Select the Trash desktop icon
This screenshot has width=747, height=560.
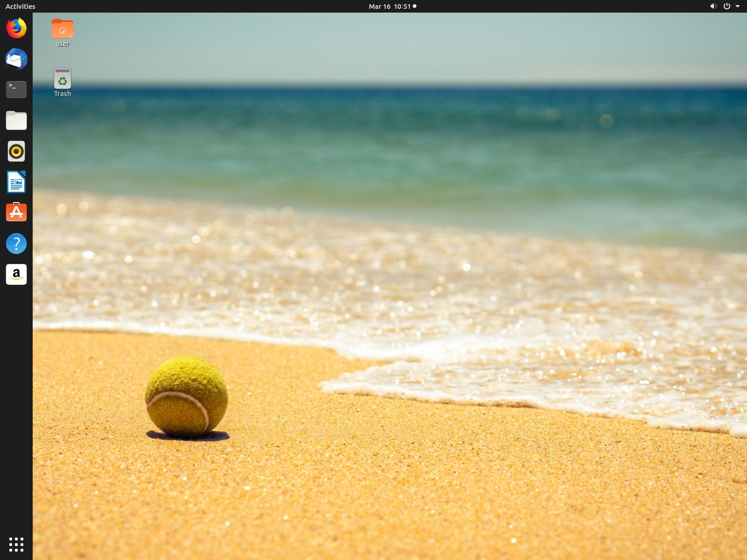coord(63,78)
